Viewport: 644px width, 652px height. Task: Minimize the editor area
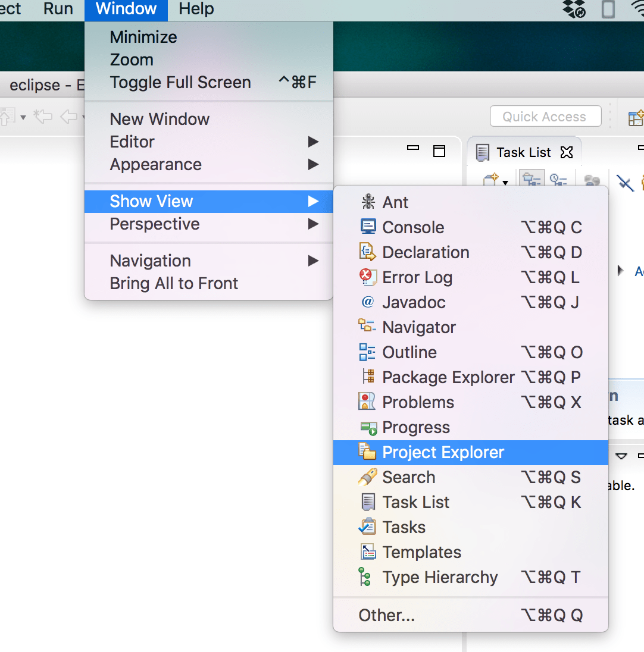tap(412, 148)
